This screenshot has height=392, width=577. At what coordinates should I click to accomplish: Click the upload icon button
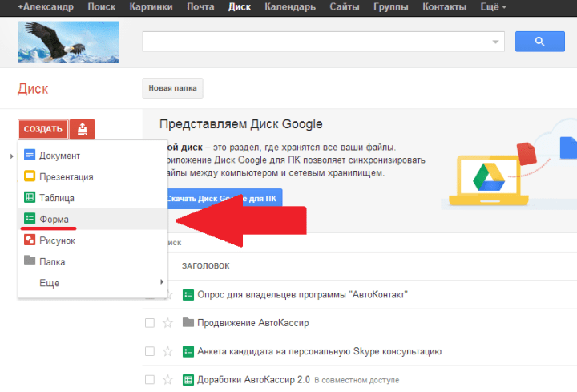(83, 129)
